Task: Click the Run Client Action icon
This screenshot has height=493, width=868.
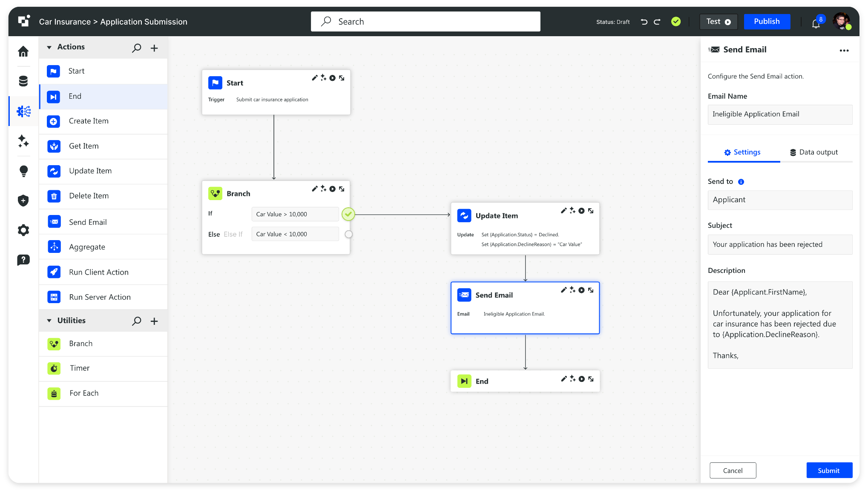Action: [x=54, y=272]
